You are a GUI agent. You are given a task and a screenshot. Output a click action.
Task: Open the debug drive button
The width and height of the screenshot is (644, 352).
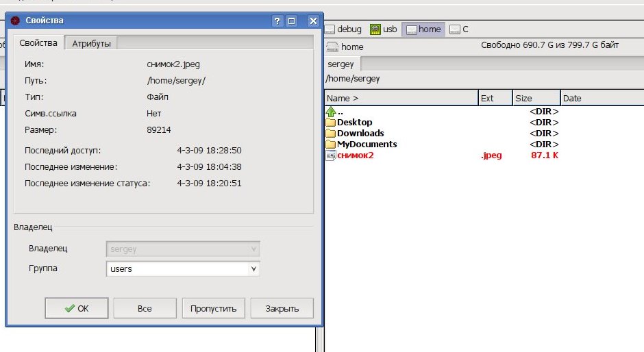point(342,29)
